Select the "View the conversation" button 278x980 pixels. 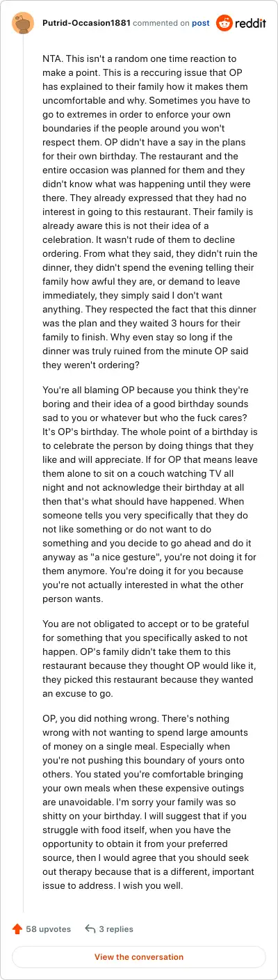pyautogui.click(x=139, y=957)
